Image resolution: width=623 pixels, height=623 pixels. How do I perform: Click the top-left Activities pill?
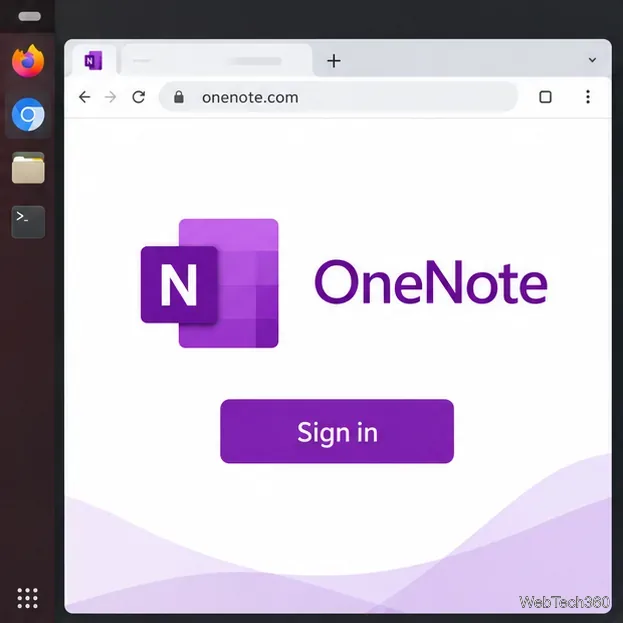pos(29,16)
